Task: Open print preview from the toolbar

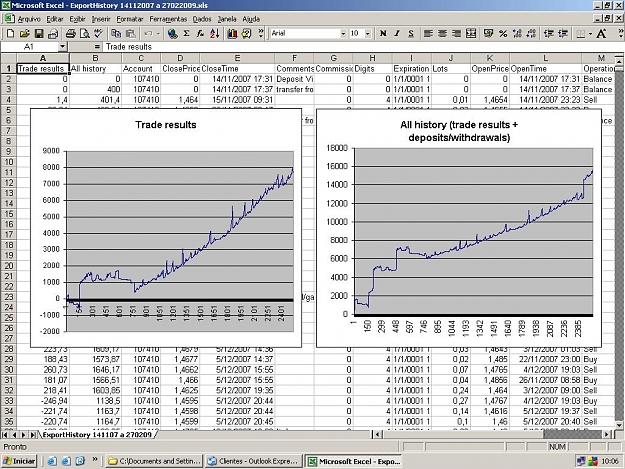Action: (85, 33)
